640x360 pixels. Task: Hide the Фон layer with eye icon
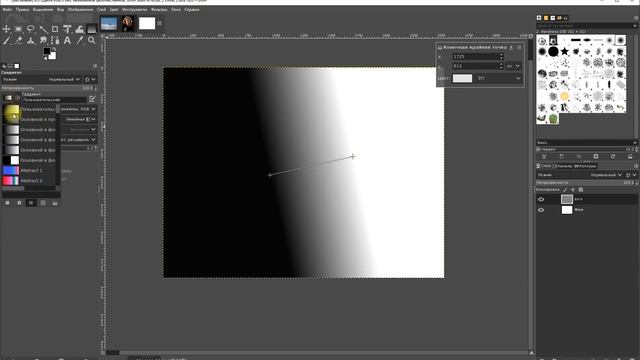(x=541, y=210)
